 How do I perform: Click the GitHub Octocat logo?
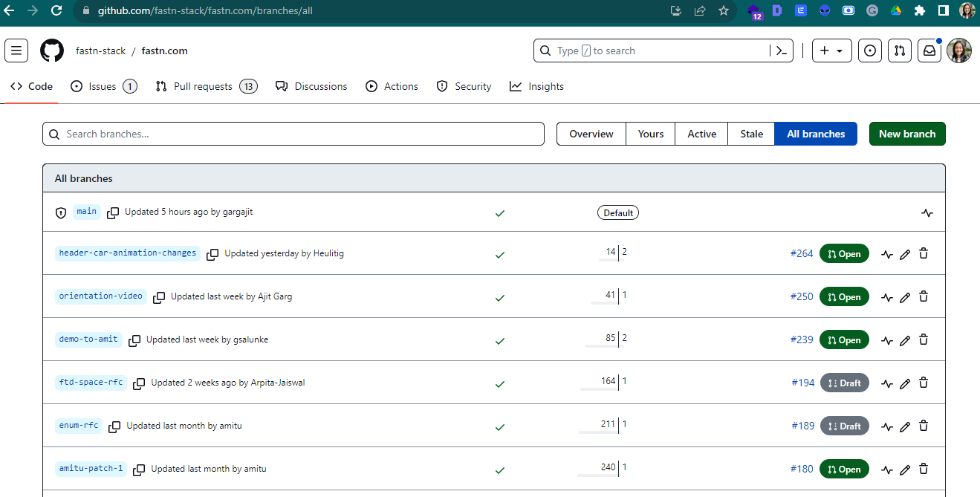click(x=52, y=51)
